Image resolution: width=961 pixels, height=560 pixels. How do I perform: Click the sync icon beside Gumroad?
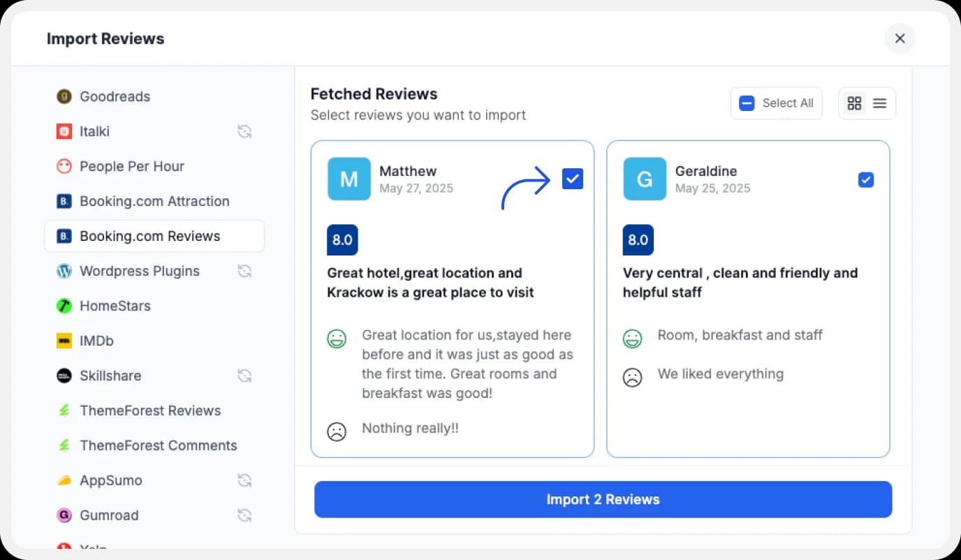click(x=244, y=515)
